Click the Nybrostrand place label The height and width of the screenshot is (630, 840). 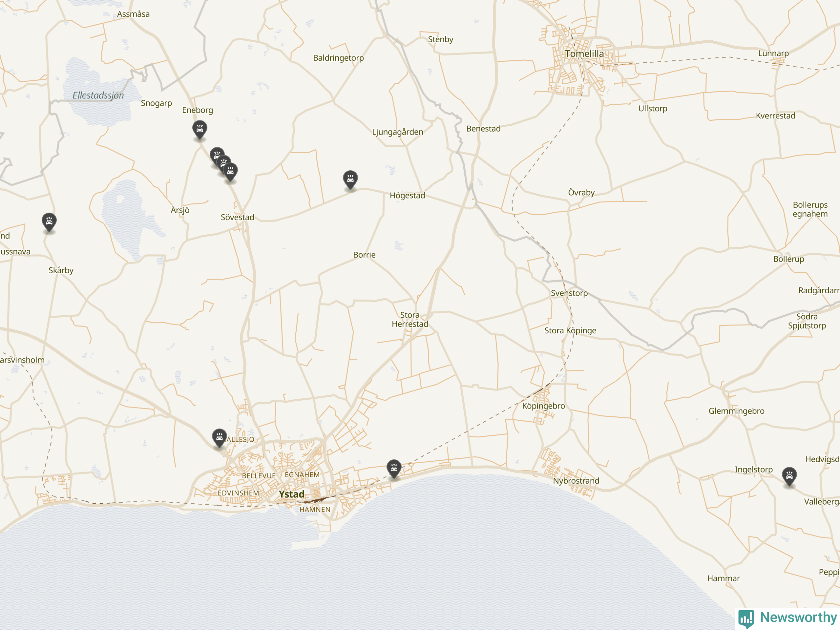[576, 481]
